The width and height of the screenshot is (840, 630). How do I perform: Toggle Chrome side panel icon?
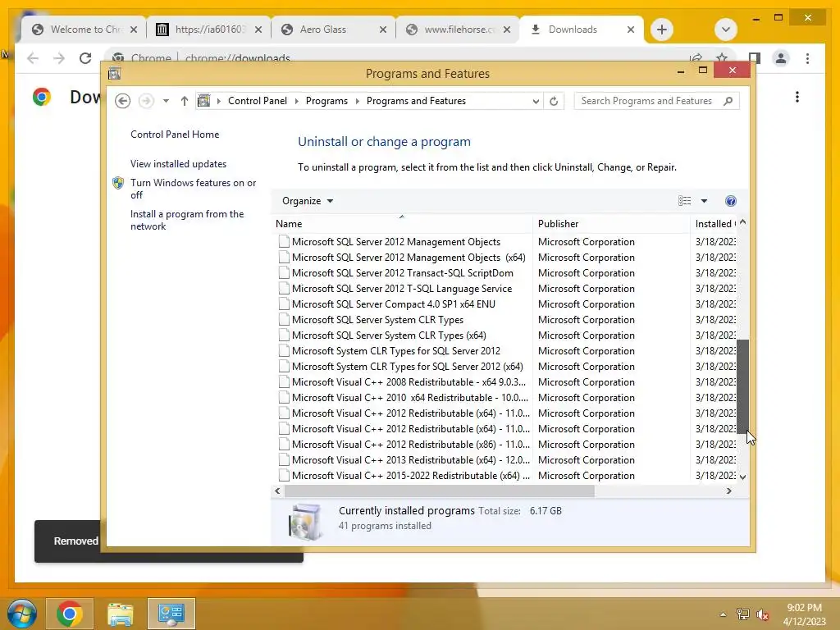click(755, 58)
